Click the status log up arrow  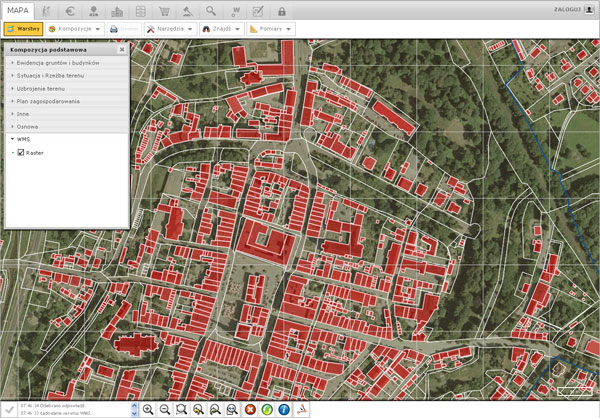coord(134,405)
